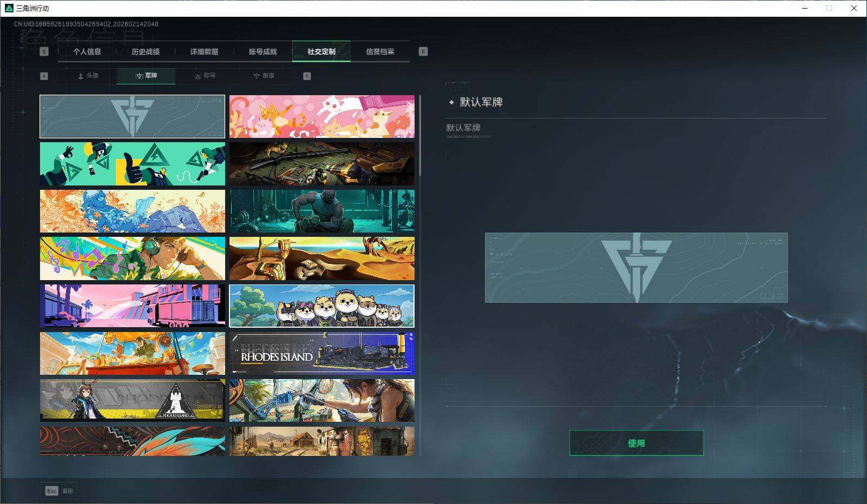867x504 pixels.
Task: Choose the desert melting clocks dog tag
Action: point(322,258)
